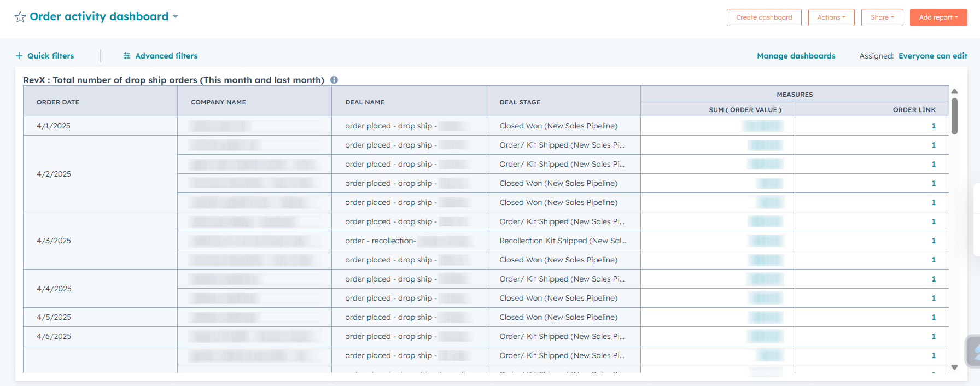980x386 pixels.
Task: Open the Advanced filters panel
Action: tap(160, 56)
